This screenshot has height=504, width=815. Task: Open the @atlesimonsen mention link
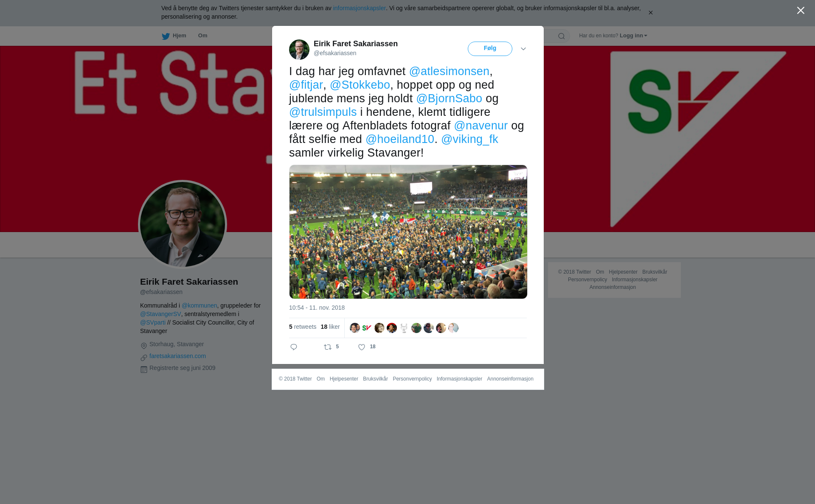point(449,71)
